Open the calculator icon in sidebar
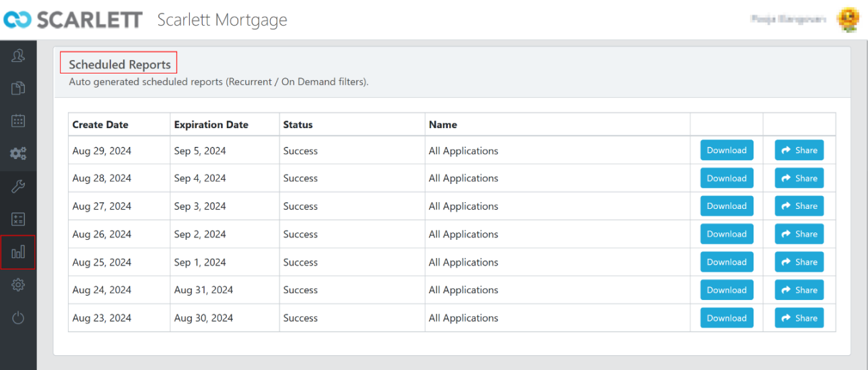The height and width of the screenshot is (370, 868). 18,219
